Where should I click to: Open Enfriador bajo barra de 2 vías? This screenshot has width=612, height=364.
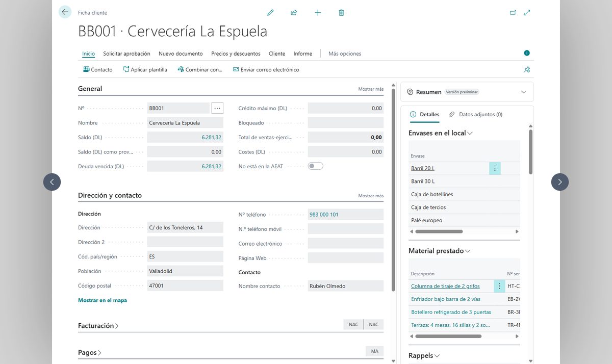[446, 299]
